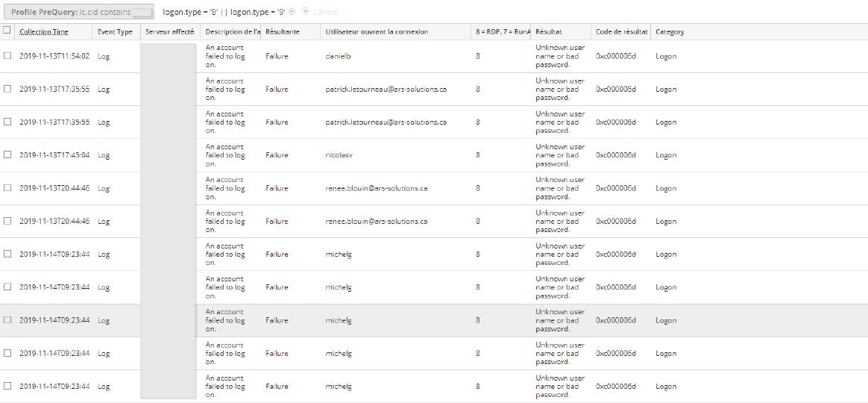Click the Event Type column header
The image size is (868, 403).
click(115, 32)
